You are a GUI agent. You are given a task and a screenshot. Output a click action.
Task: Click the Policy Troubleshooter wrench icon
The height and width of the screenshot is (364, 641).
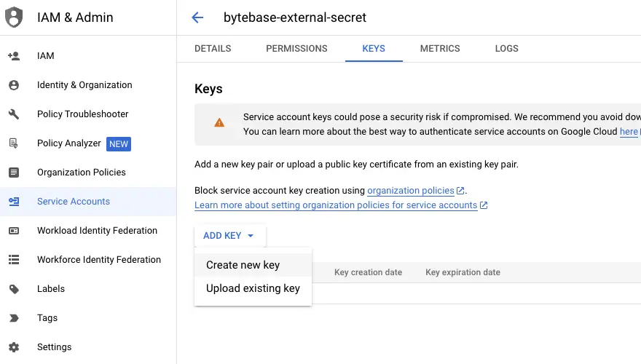14,114
